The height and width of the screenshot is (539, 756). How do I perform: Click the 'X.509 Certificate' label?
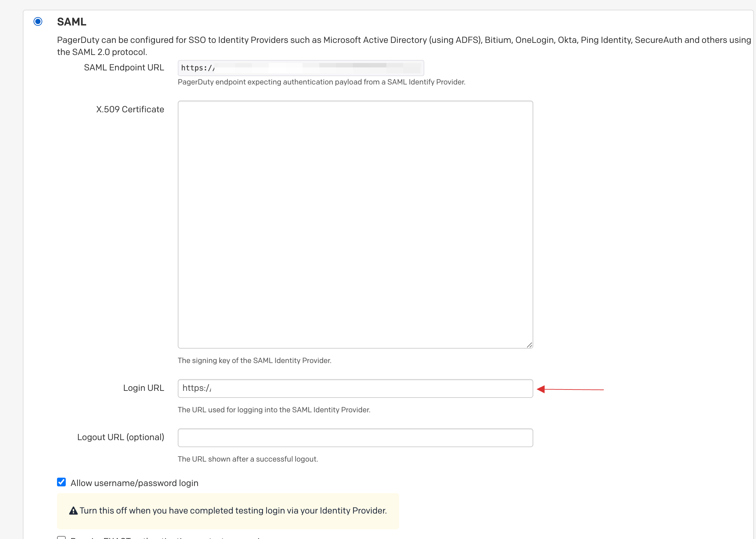click(130, 109)
